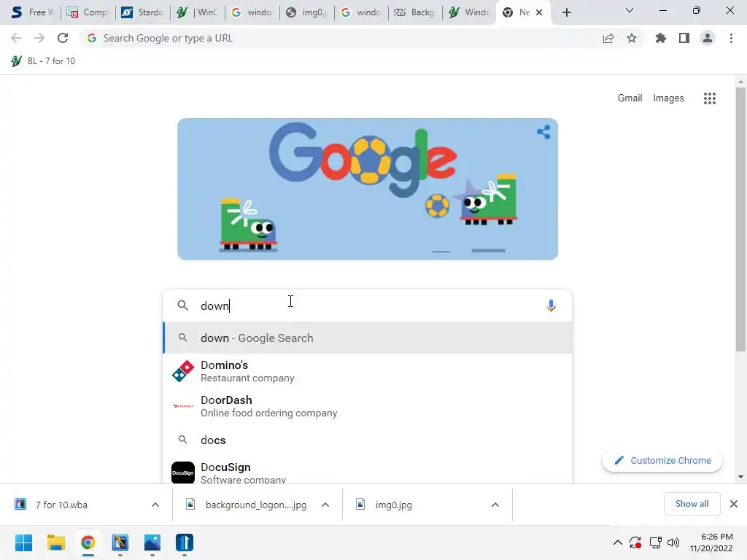Switch to the Stardo tab
Screen dimensions: 747x560
coord(142,12)
